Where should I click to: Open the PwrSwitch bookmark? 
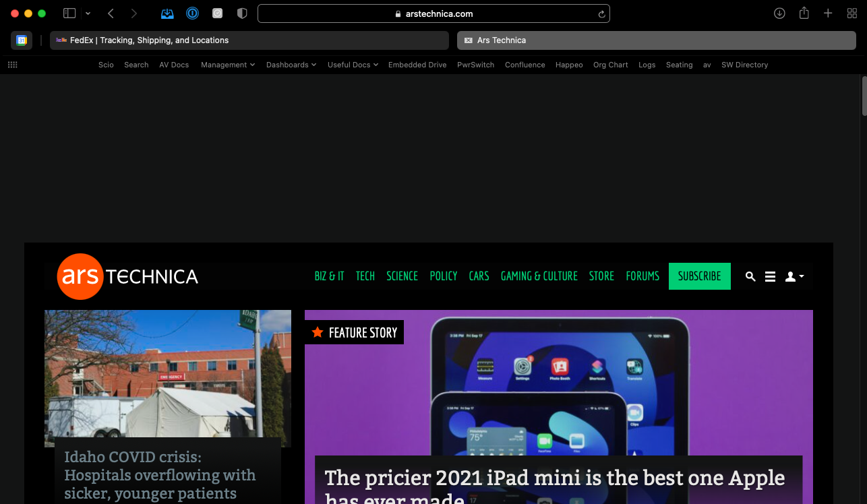pos(475,65)
